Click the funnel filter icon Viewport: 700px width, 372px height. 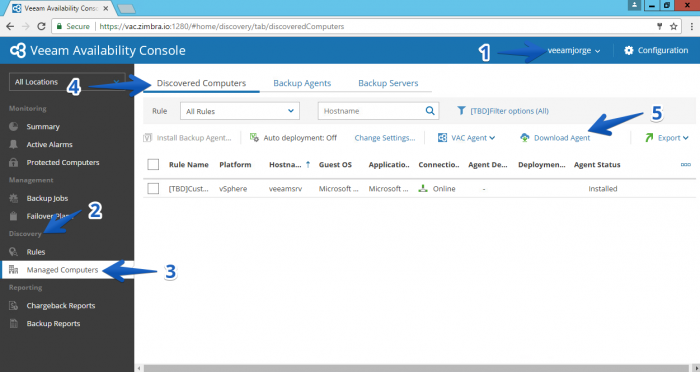[x=461, y=111]
